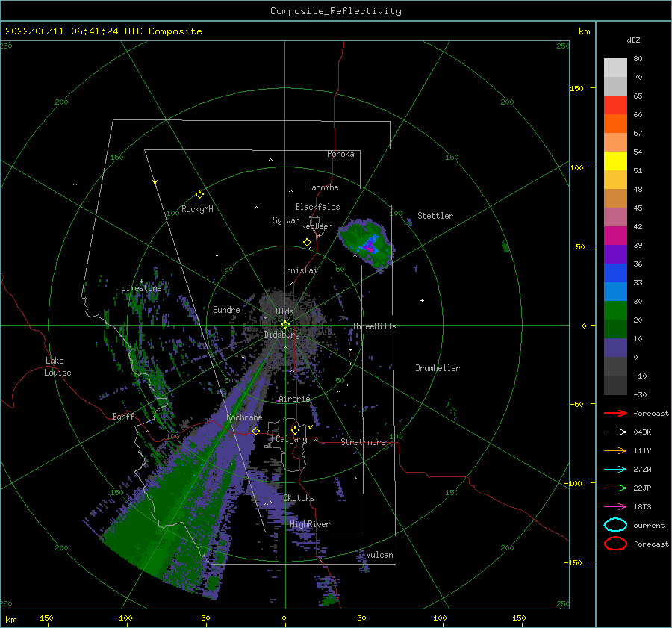Click the red forecast ellipse in legend

(615, 544)
